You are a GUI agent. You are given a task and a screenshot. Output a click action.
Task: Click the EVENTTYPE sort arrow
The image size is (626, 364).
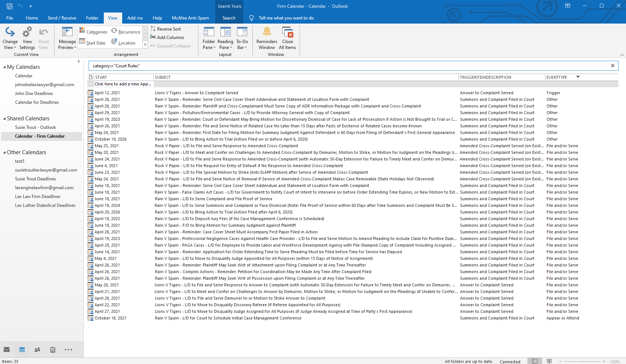click(578, 77)
